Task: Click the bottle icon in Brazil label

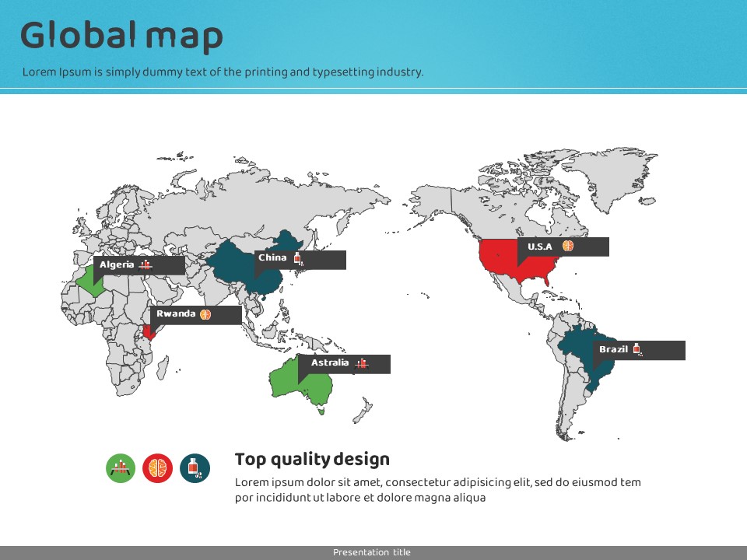Action: click(637, 350)
